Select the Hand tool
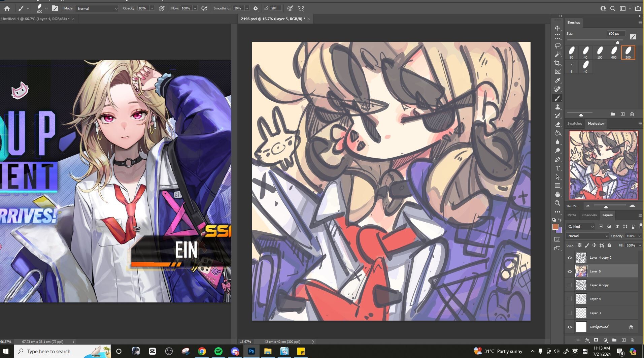Image resolution: width=644 pixels, height=358 pixels. pyautogui.click(x=557, y=194)
